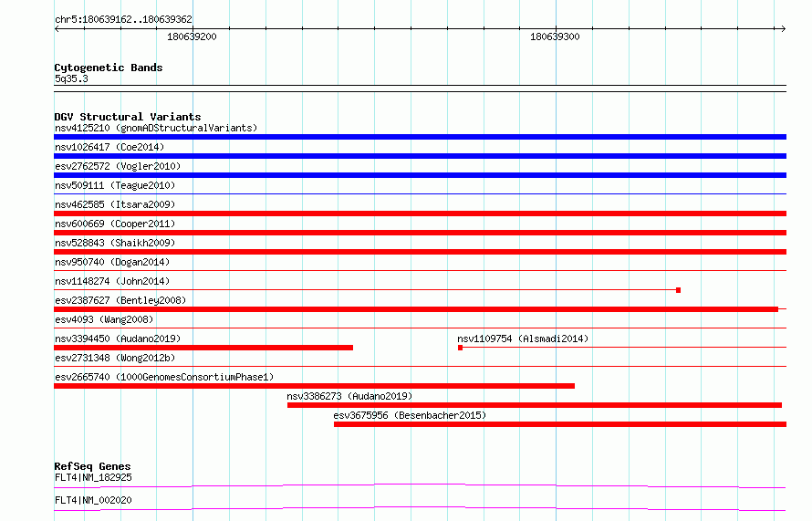This screenshot has width=812, height=521.
Task: Click the RefSeq Genes track title
Action: coord(92,466)
